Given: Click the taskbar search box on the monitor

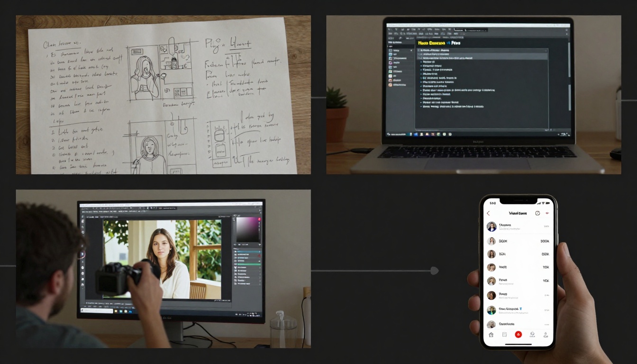Looking at the screenshot, I should 97,311.
